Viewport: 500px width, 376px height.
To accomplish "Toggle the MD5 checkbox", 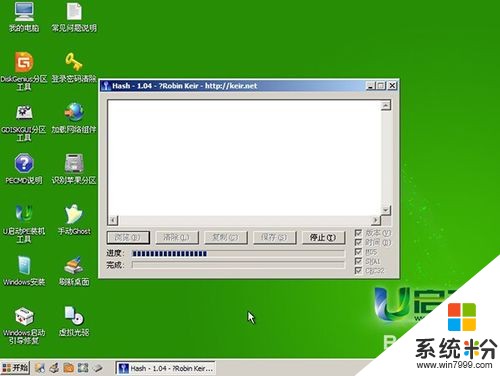I will point(358,252).
